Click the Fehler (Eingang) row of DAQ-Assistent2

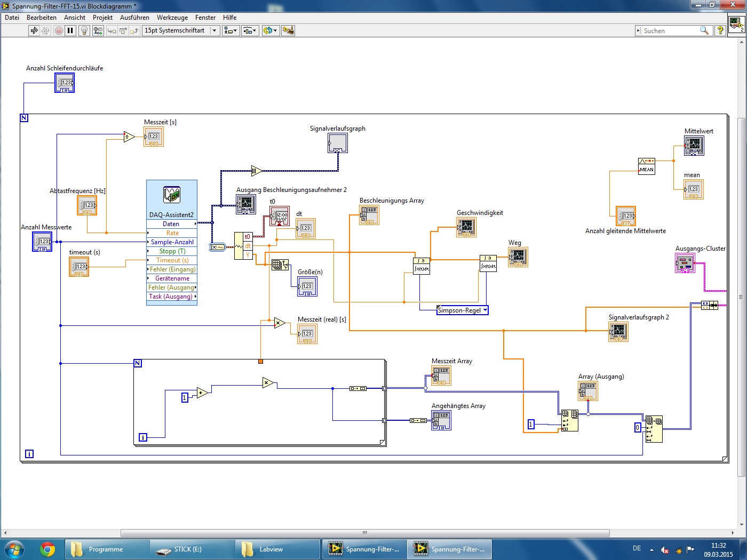[172, 269]
